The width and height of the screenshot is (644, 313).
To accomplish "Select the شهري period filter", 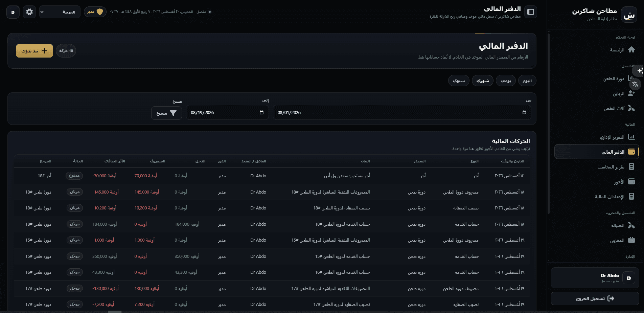I will click(483, 81).
